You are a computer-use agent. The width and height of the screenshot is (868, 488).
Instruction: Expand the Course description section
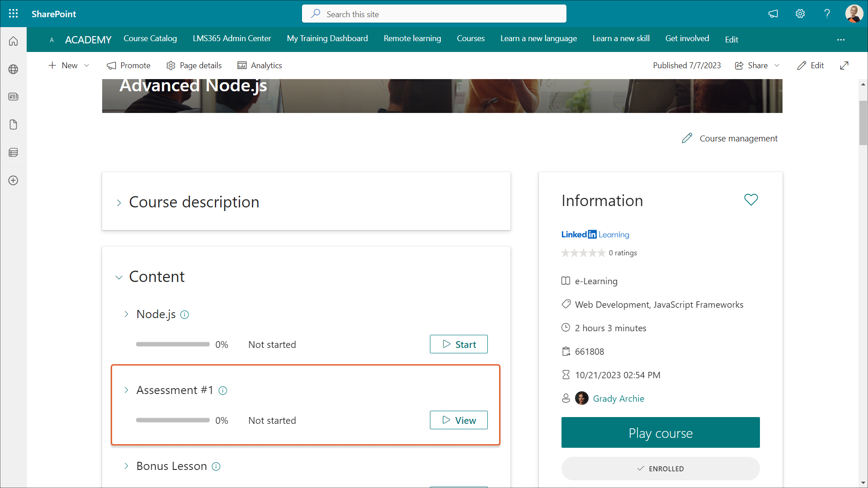pyautogui.click(x=119, y=203)
